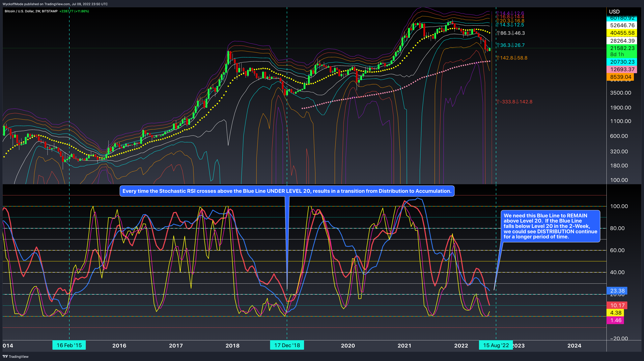Click the USD currency label
This screenshot has width=644, height=361.
pos(614,12)
